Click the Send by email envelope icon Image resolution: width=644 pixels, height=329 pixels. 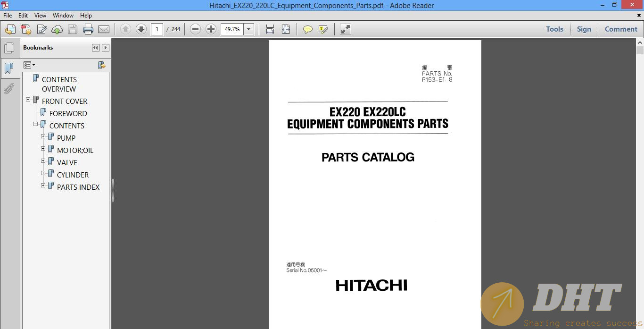coord(104,29)
